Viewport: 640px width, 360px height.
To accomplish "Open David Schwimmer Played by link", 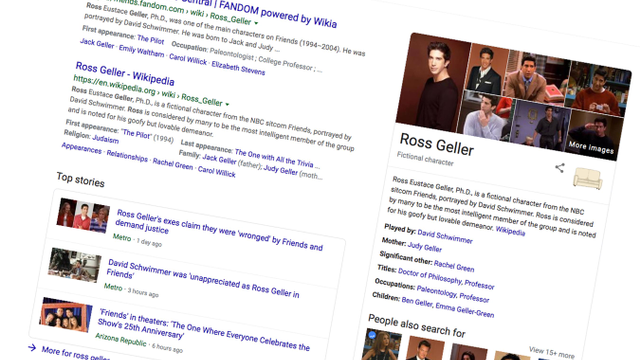I will pyautogui.click(x=445, y=237).
